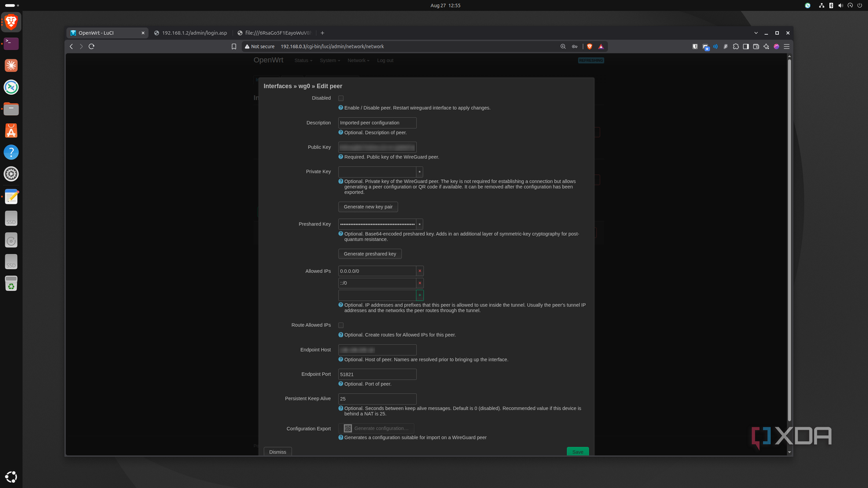Open a new browser tab

pos(322,33)
